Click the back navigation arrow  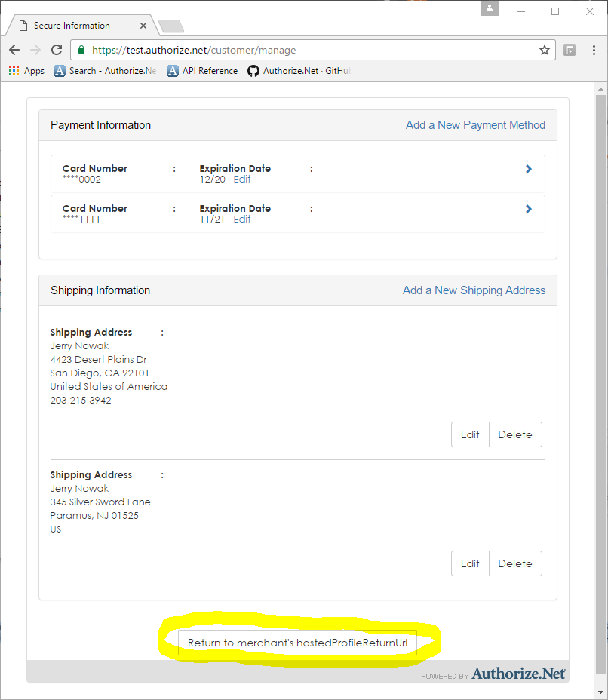click(14, 49)
